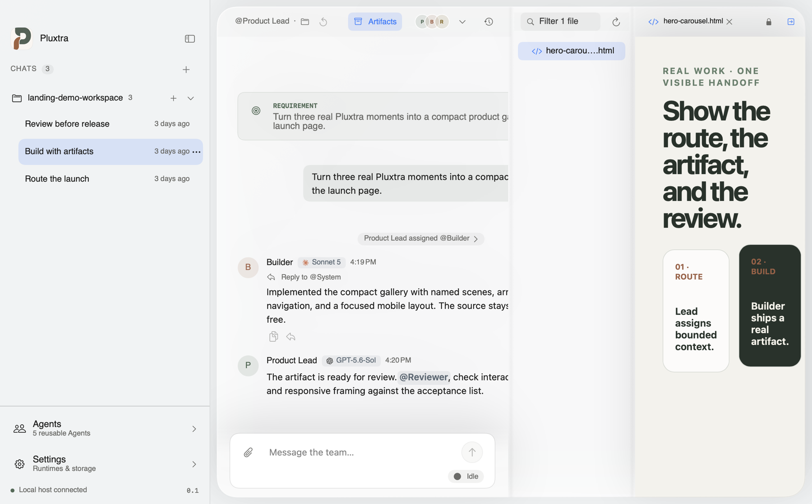
Task: Refresh the artifact file list
Action: pyautogui.click(x=616, y=22)
